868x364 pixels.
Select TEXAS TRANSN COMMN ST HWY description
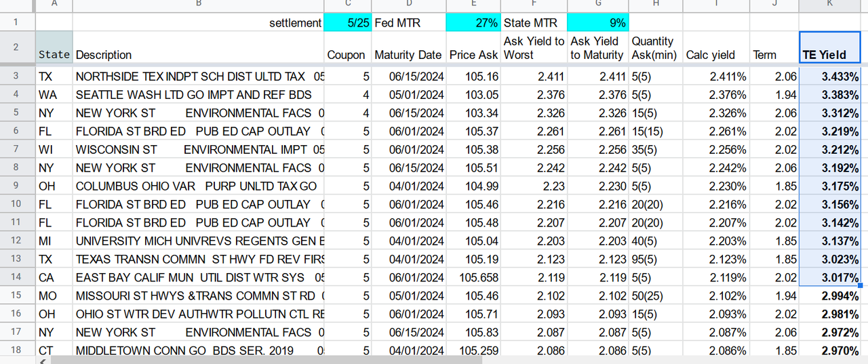[198, 259]
